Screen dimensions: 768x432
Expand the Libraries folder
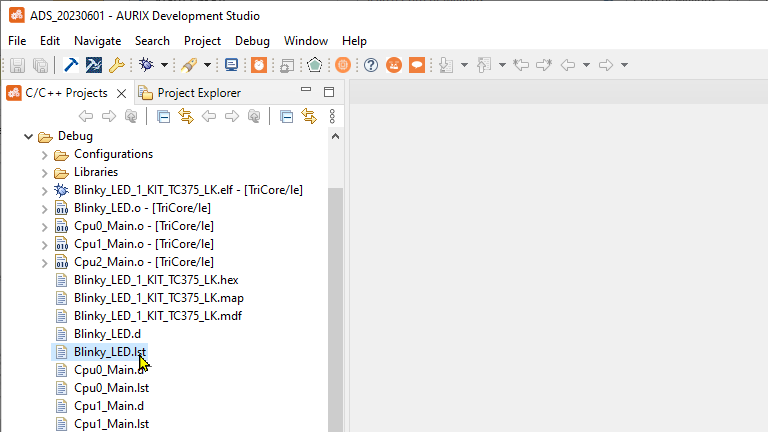coord(45,173)
